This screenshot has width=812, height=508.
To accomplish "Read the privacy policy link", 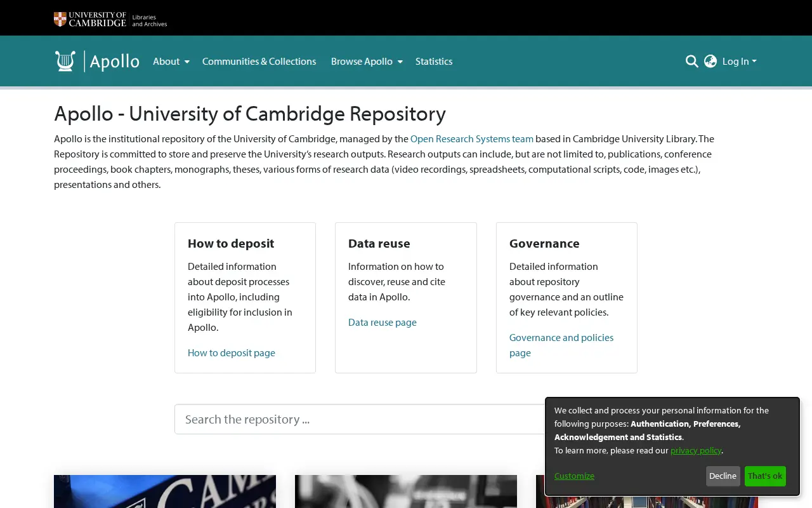I will click(x=696, y=450).
